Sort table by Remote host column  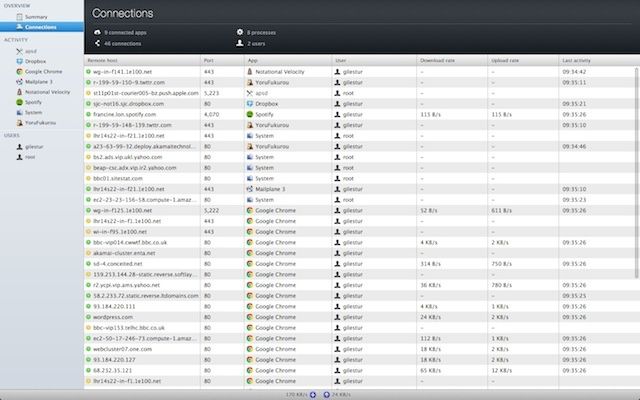click(x=140, y=61)
